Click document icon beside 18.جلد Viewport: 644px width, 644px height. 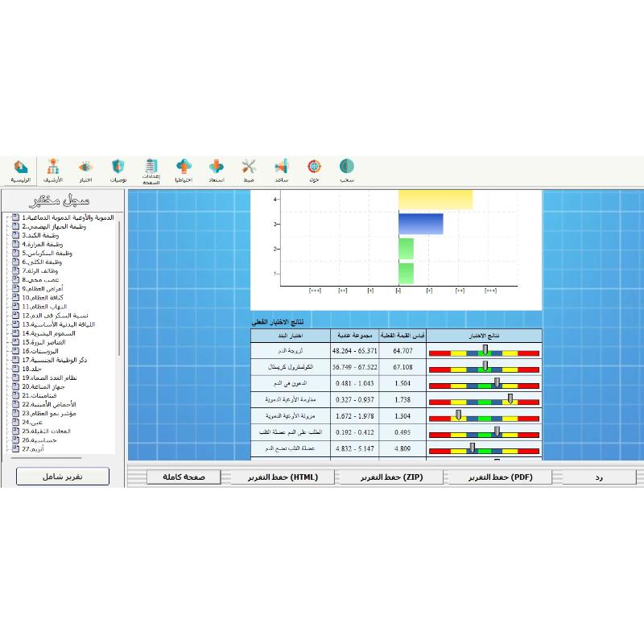tap(15, 369)
